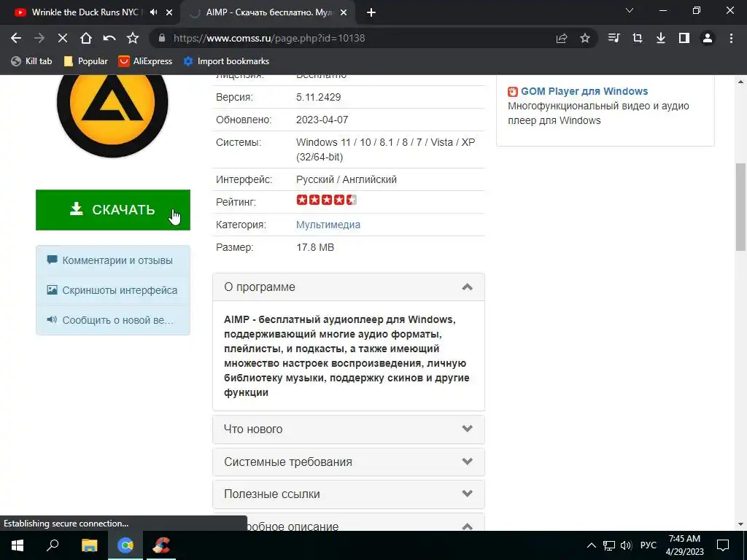Switch to AIMP download tab
Image resolution: width=747 pixels, height=560 pixels.
click(x=269, y=12)
